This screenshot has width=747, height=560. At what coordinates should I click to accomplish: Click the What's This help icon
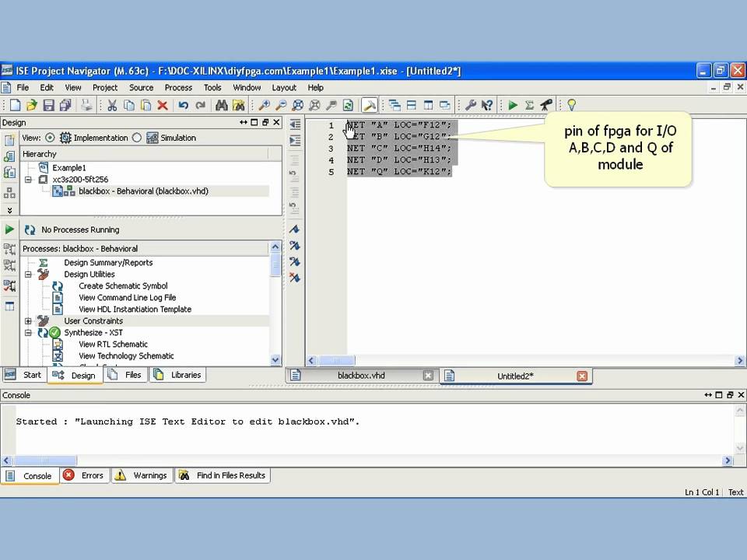487,105
